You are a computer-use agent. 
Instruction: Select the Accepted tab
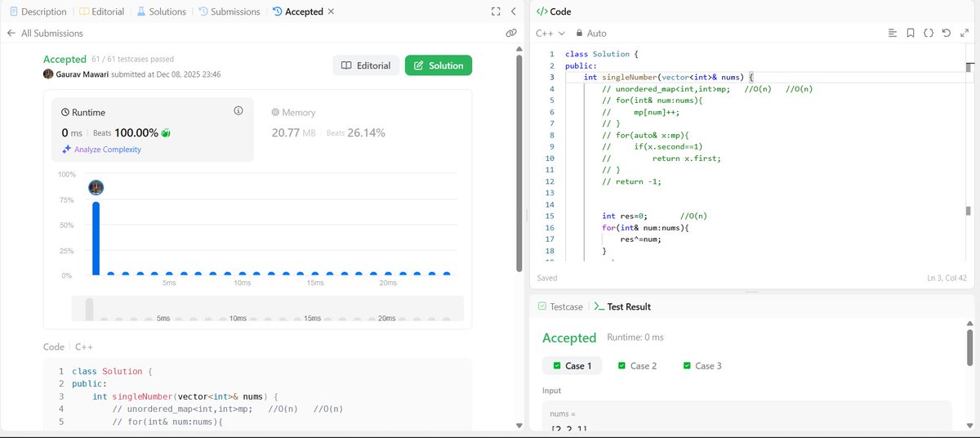298,11
